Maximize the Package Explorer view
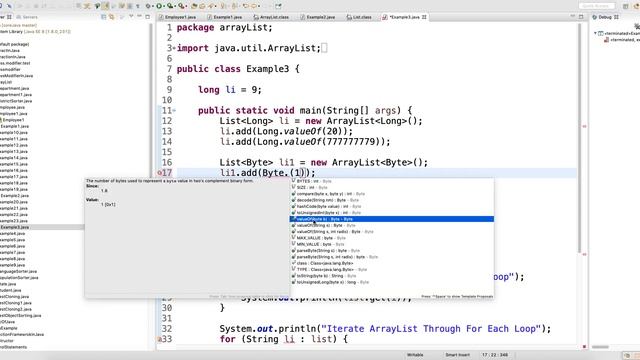640x360 pixels. (147, 17)
